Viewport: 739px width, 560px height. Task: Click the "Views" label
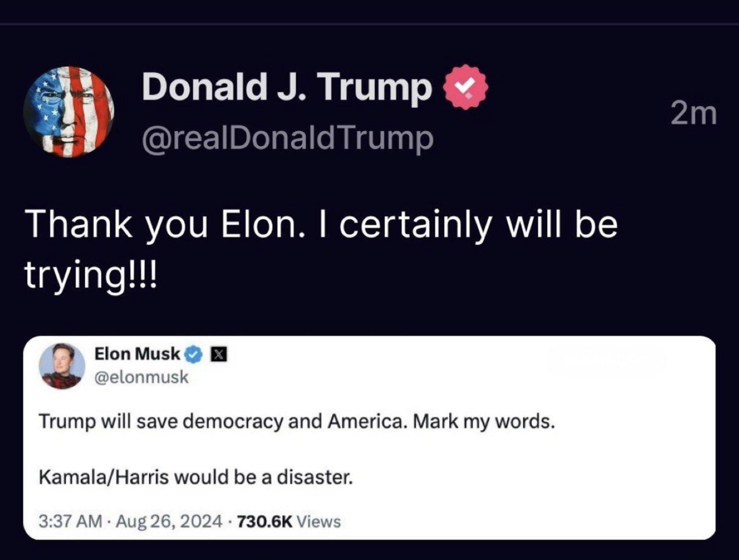[x=319, y=522]
